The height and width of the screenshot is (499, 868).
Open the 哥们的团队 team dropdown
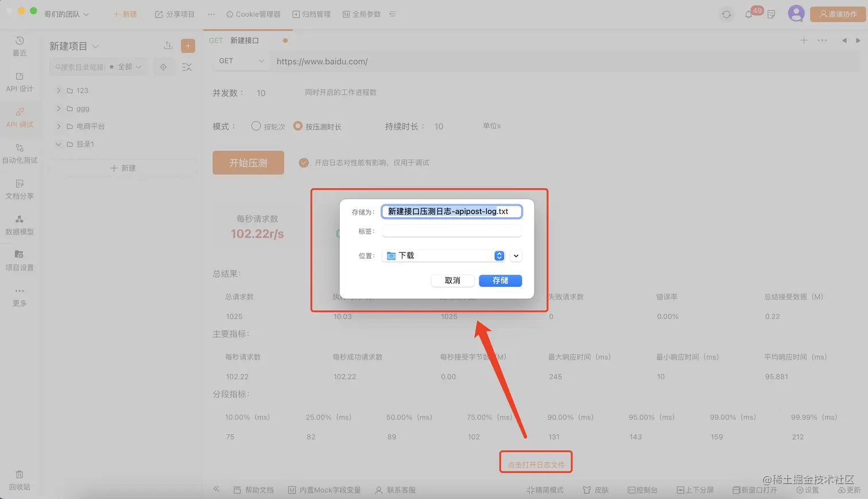point(67,14)
